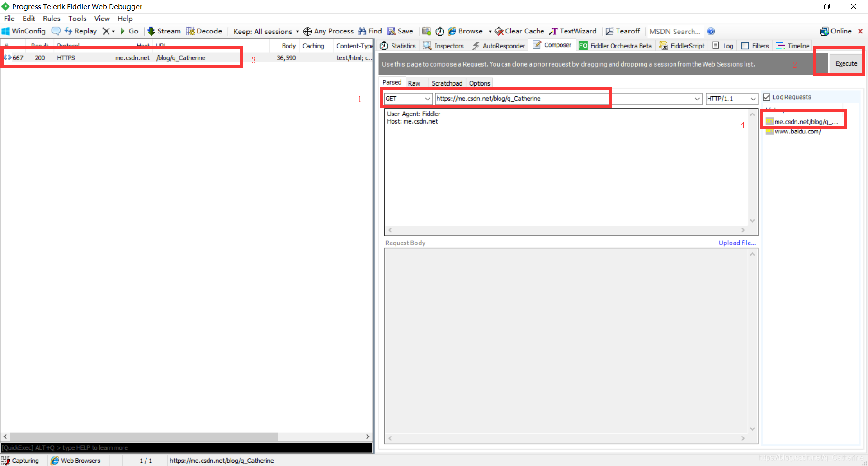Click the Stream toolbar icon
This screenshot has height=466, width=868.
tap(164, 31)
